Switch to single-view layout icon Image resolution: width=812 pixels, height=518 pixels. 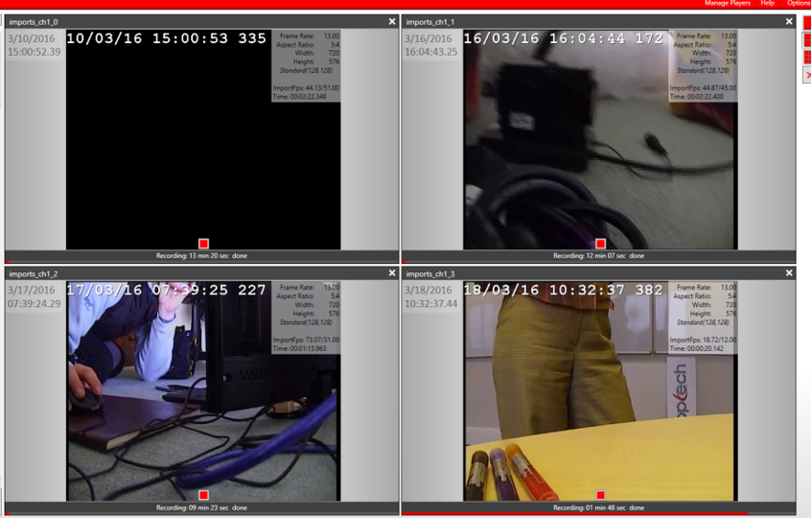pyautogui.click(x=807, y=23)
